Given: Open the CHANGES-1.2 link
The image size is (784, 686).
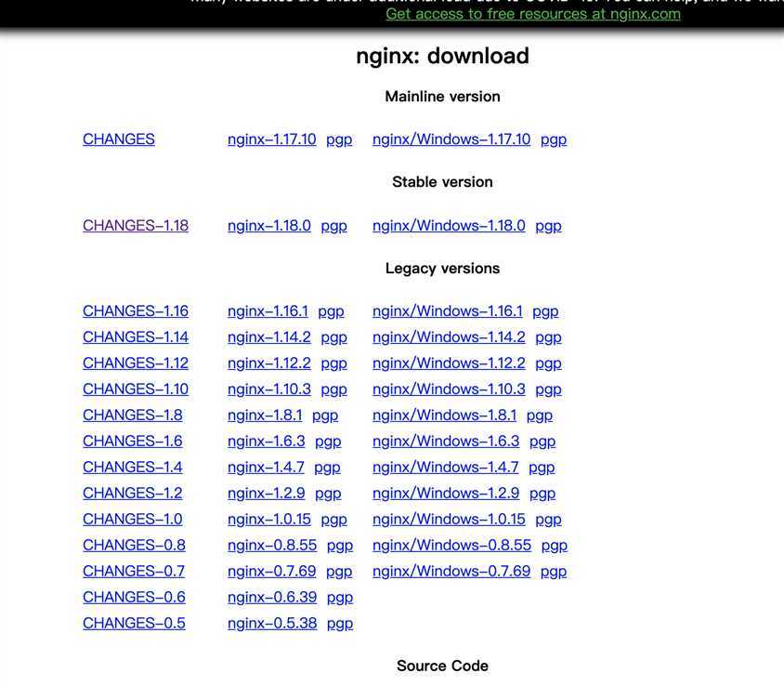Looking at the screenshot, I should [x=133, y=494].
